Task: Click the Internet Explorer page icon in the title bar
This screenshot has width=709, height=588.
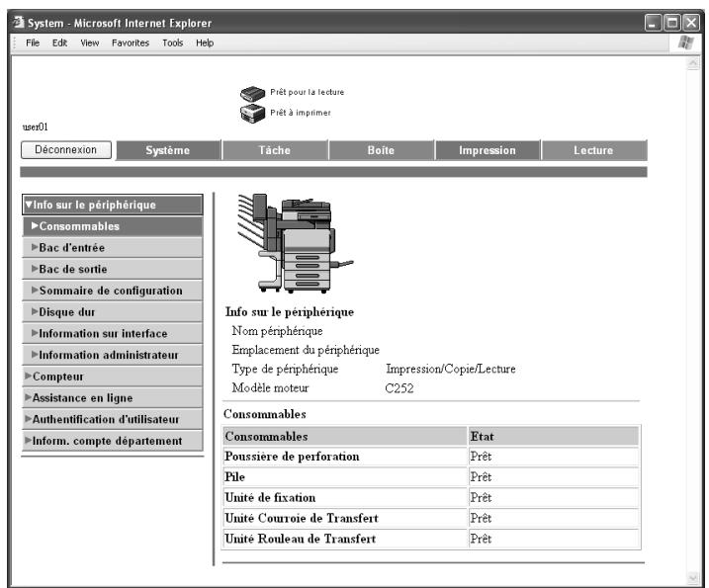Action: point(19,22)
